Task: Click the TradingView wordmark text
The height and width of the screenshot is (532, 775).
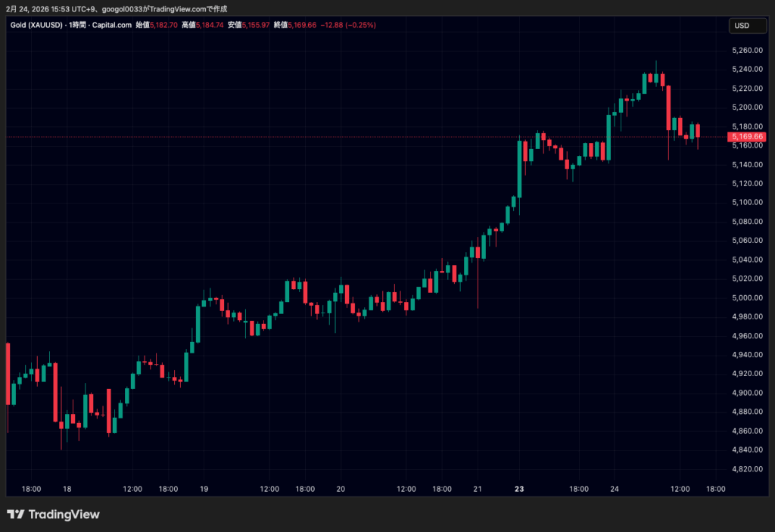Action: pos(64,515)
